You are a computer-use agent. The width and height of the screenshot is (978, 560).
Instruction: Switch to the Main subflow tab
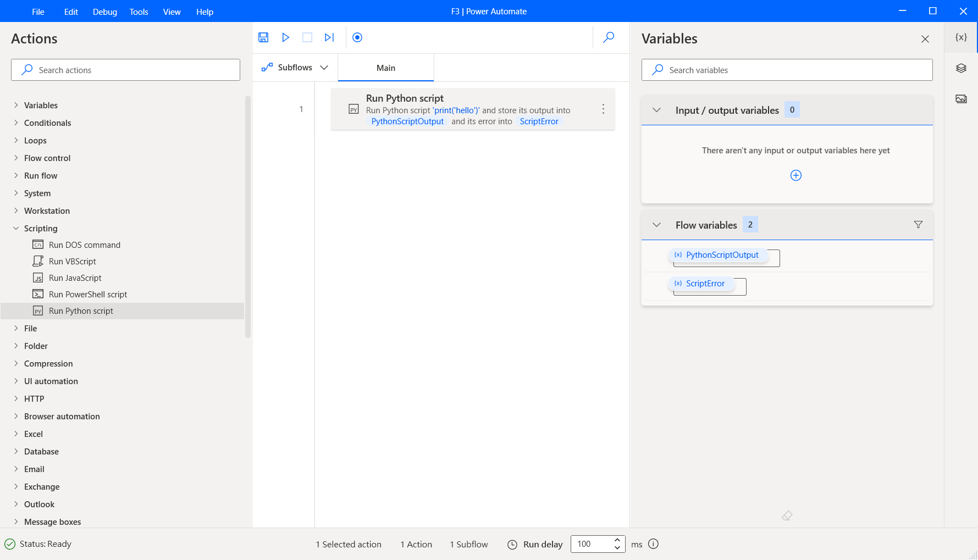[385, 68]
